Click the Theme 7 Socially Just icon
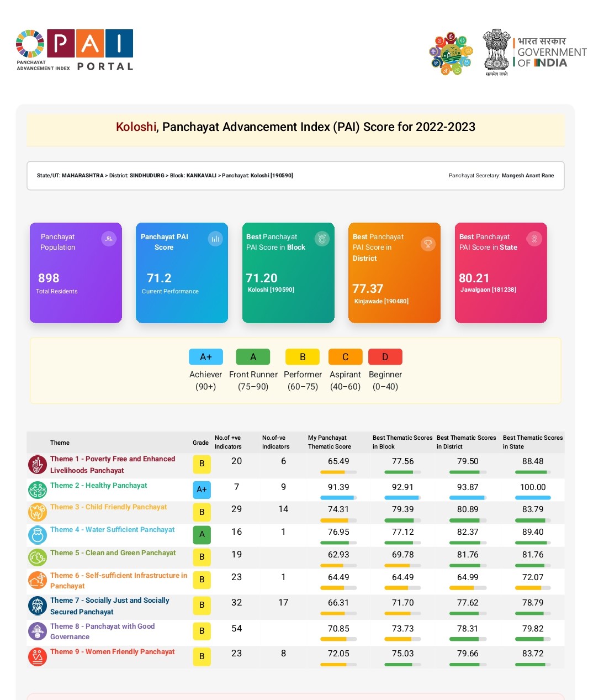 tap(38, 606)
